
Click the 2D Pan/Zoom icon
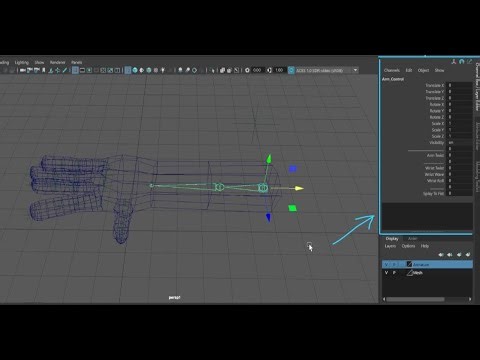57,70
